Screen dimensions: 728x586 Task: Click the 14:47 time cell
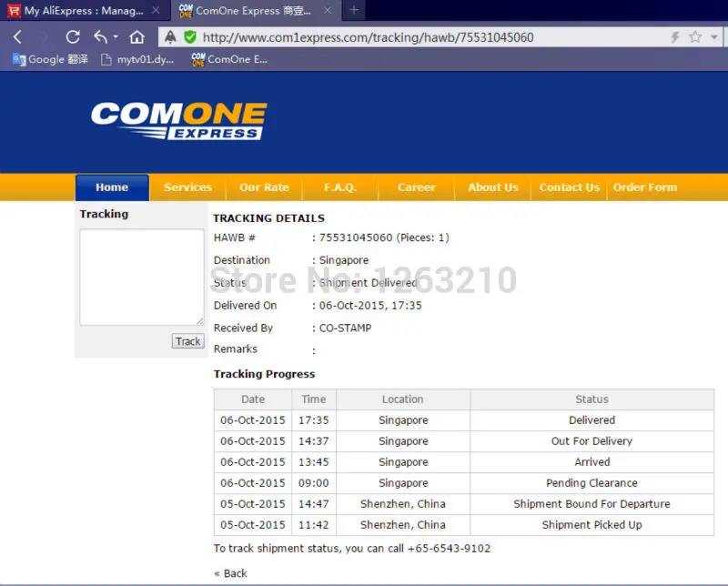(314, 504)
